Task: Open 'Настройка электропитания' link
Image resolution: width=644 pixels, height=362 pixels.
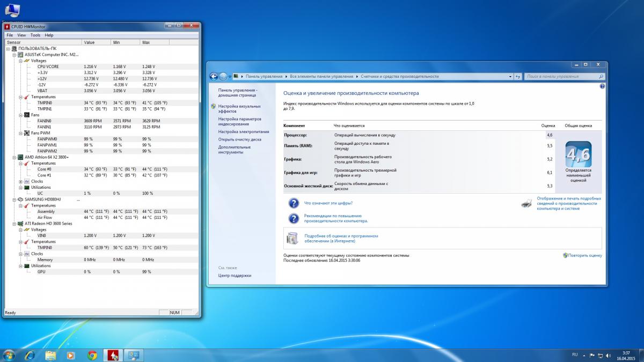Action: [x=244, y=131]
